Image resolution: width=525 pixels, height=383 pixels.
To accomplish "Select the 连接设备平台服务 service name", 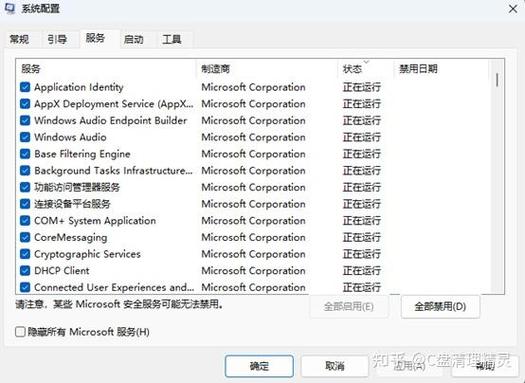I will tap(72, 204).
